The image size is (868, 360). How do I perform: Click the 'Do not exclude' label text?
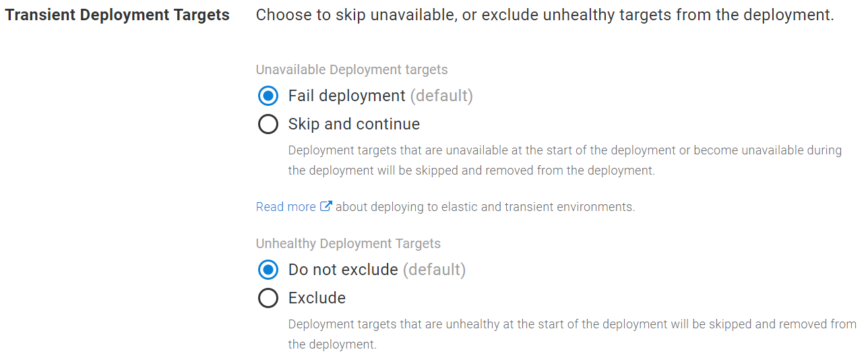pos(343,270)
